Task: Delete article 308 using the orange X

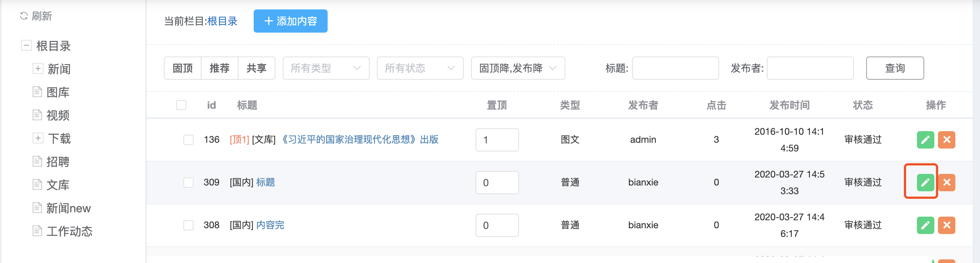Action: (947, 225)
